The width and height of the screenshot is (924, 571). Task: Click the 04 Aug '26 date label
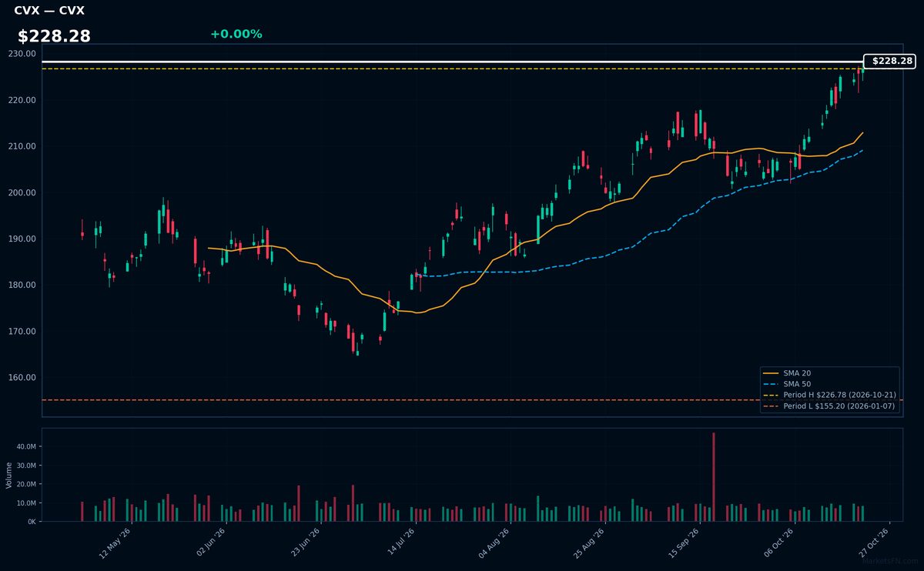(495, 543)
